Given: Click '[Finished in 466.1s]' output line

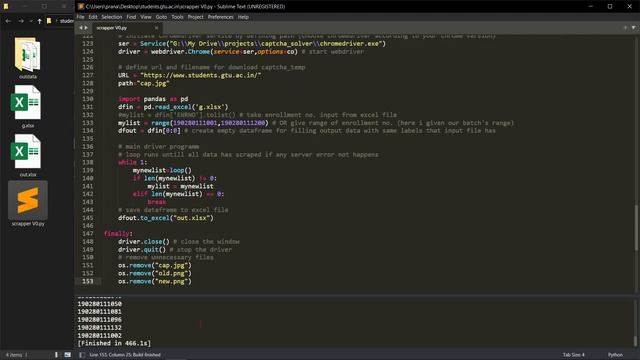Looking at the screenshot, I should pos(114,343).
